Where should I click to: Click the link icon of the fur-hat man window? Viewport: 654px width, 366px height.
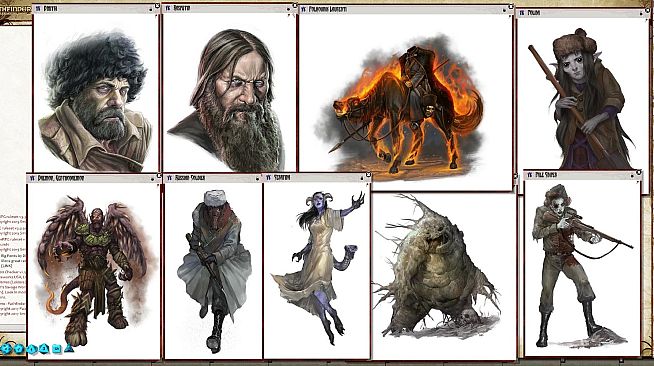pos(38,8)
